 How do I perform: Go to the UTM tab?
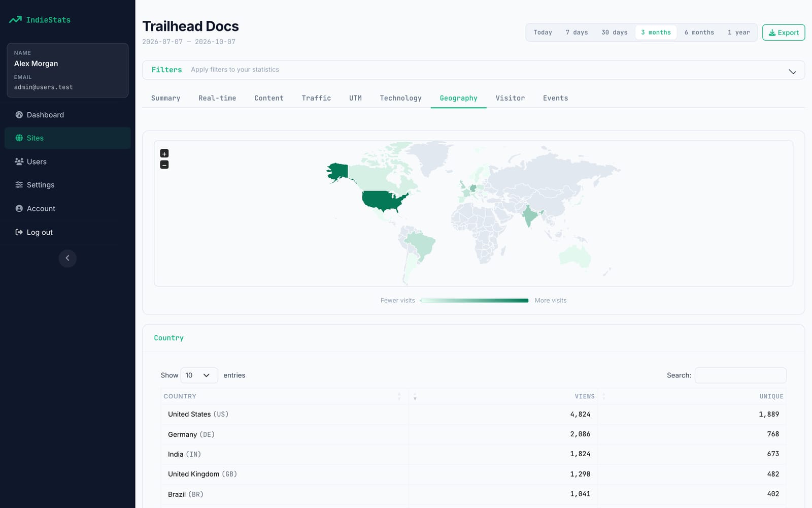[x=355, y=98]
